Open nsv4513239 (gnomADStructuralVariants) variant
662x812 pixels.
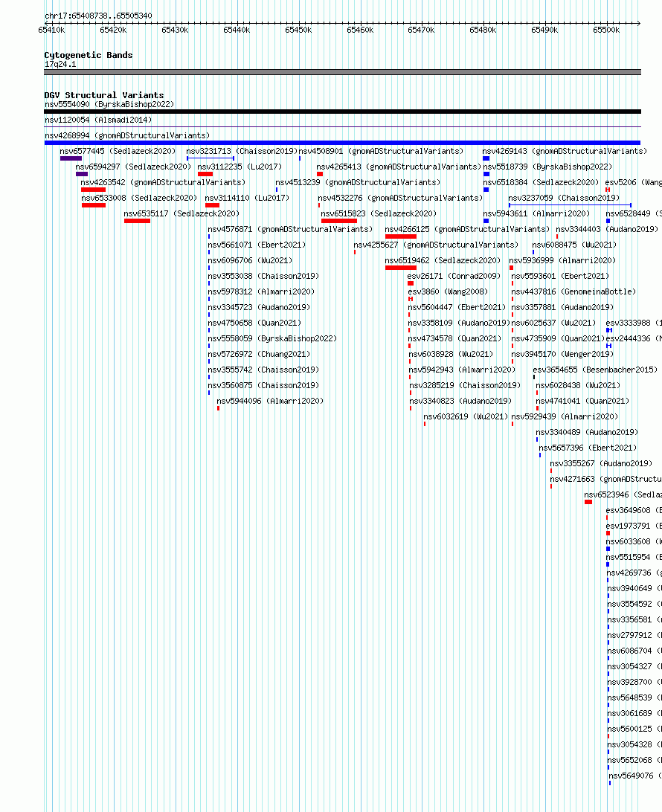pyautogui.click(x=358, y=182)
